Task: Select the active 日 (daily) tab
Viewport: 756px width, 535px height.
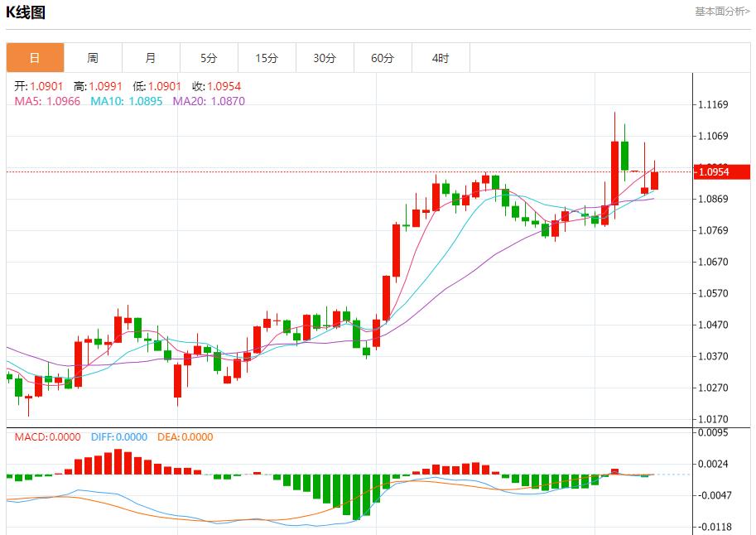Action: point(35,58)
